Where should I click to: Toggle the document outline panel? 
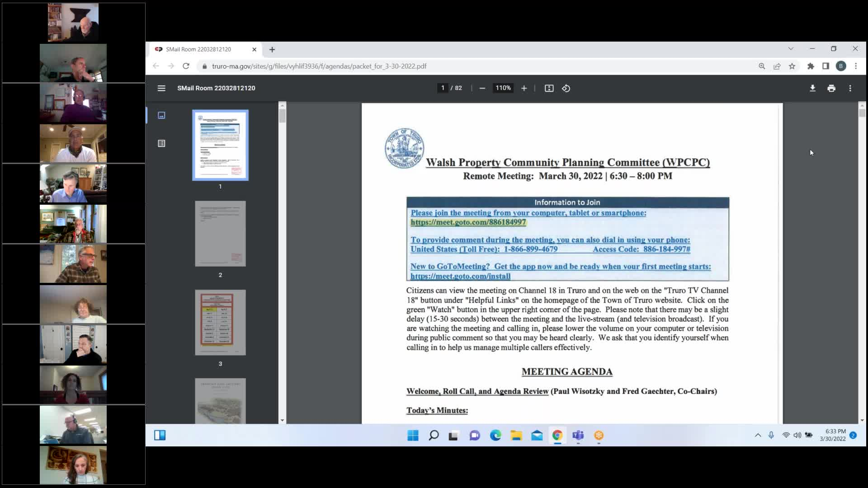161,143
